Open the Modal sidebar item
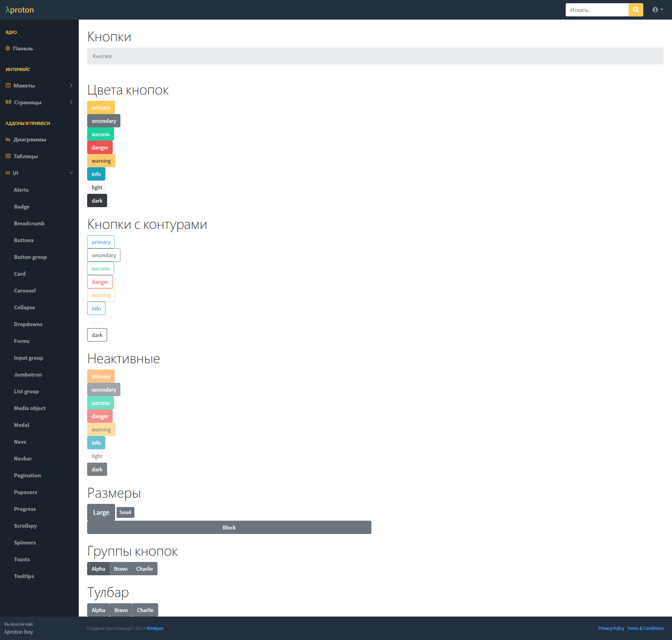The image size is (672, 640). [22, 425]
